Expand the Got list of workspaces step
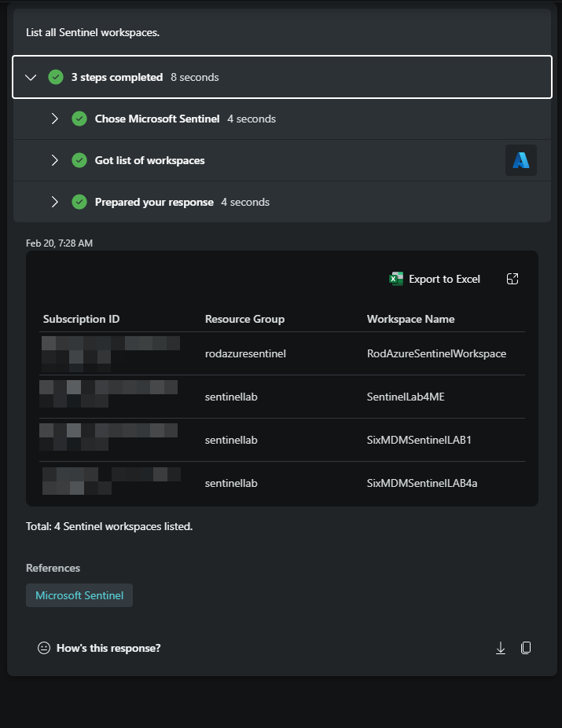Image resolution: width=562 pixels, height=728 pixels. click(x=54, y=160)
